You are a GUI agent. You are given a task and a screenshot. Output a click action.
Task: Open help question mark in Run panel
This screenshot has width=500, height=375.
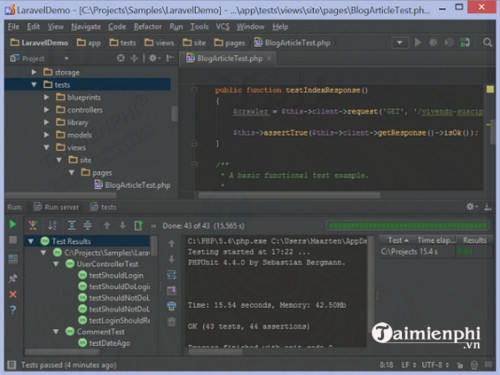coord(13,310)
